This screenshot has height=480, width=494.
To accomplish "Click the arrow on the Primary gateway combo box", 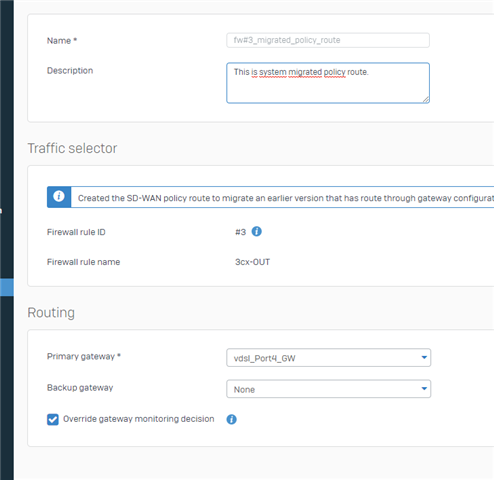I will point(424,357).
